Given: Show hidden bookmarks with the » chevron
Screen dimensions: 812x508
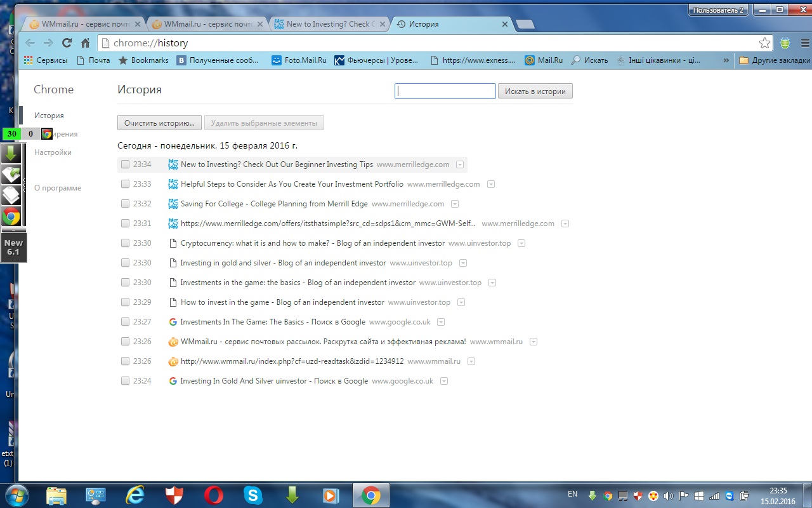Looking at the screenshot, I should [726, 60].
